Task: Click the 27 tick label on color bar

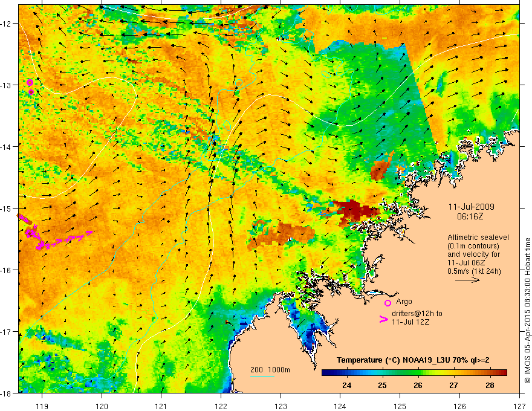Action: tap(453, 386)
